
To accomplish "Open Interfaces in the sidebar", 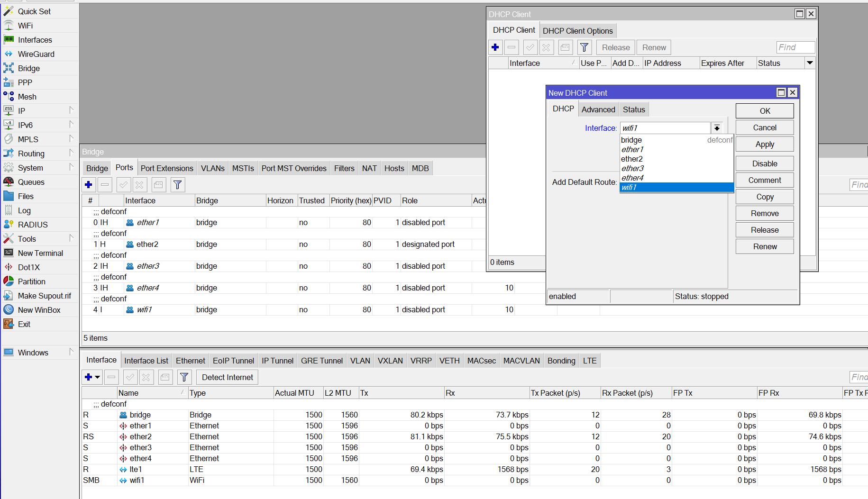I will click(x=35, y=40).
